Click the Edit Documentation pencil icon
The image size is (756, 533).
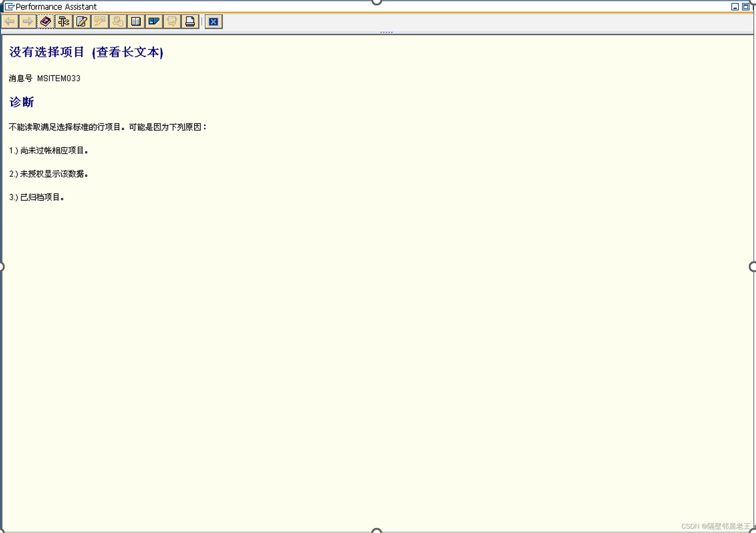(x=82, y=22)
